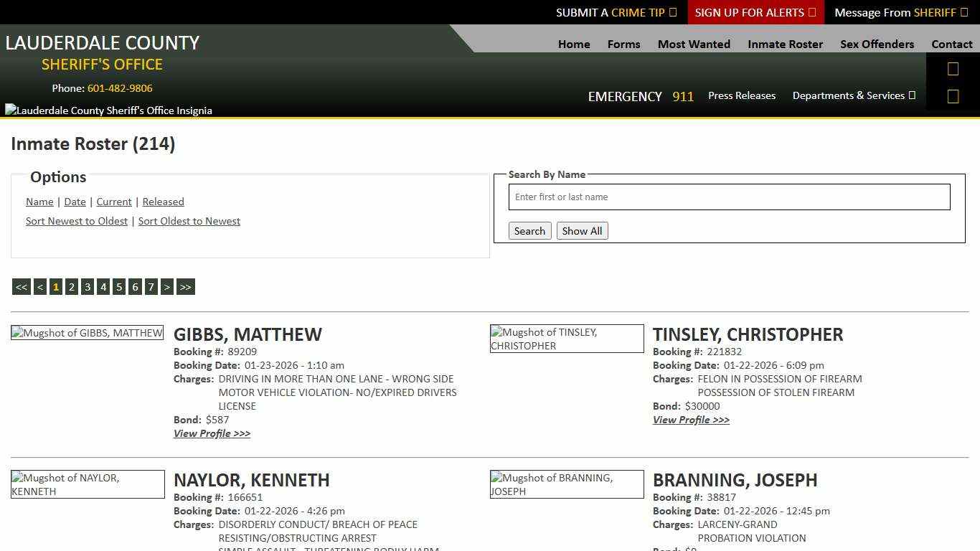Call the phone number 601-482-9806
This screenshot has height=551, width=980.
coord(120,88)
